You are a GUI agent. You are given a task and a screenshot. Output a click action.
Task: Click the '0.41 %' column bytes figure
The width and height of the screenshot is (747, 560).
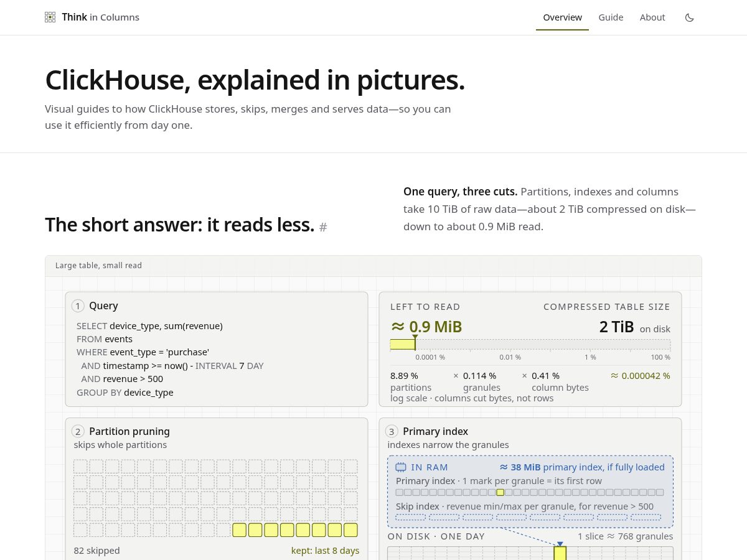(545, 376)
